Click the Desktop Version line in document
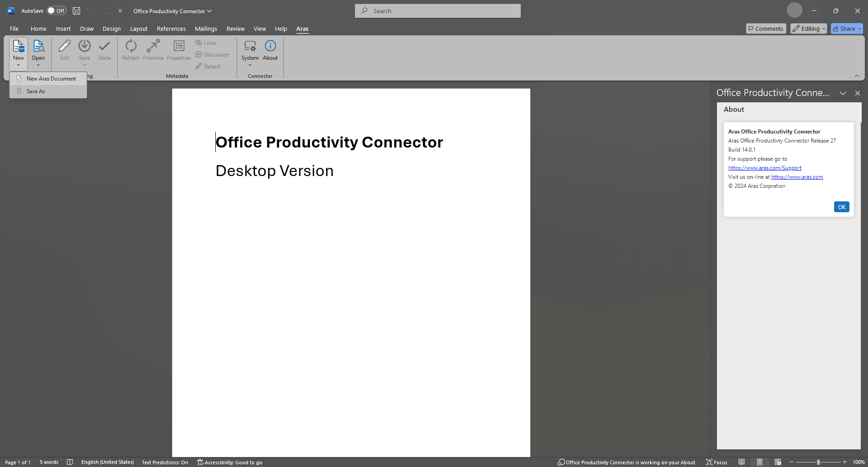The height and width of the screenshot is (467, 868). pos(275,171)
